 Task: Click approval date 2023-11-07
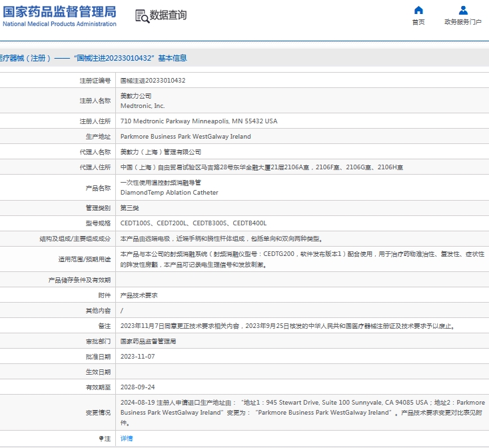point(137,356)
